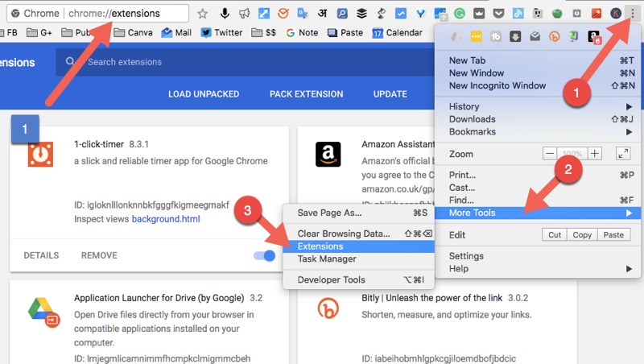Toggle fullscreen from the Zoom row
Image resolution: width=644 pixels, height=364 pixels.
pos(623,154)
